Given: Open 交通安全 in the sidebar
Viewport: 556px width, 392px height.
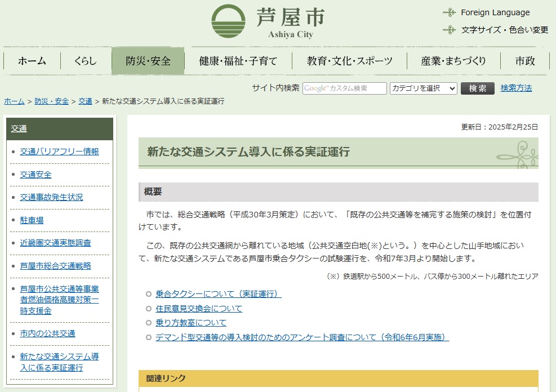Looking at the screenshot, I should 35,175.
